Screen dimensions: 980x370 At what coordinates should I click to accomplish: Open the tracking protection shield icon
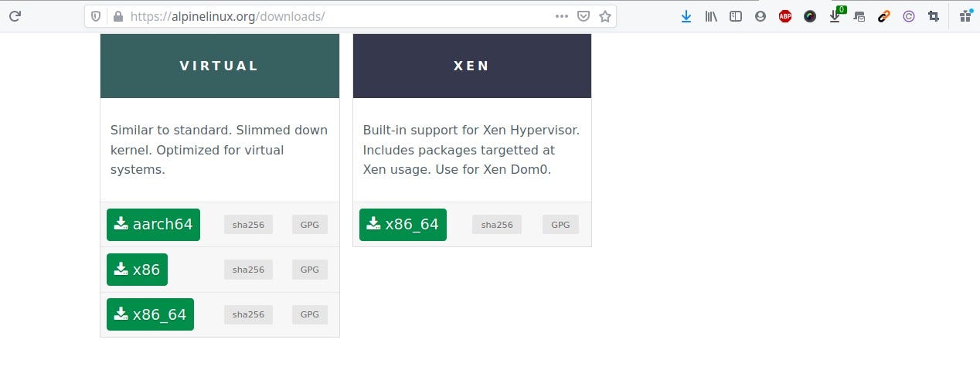click(96, 16)
